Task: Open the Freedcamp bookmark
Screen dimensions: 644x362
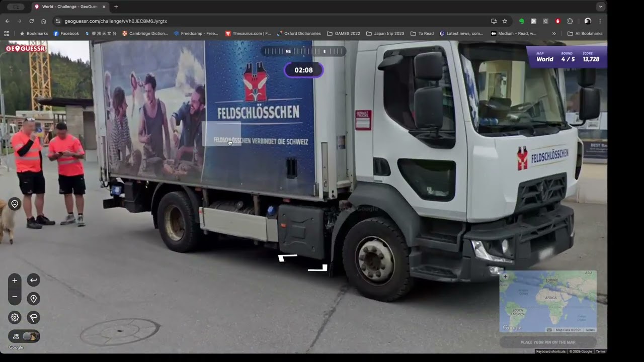Action: point(196,33)
